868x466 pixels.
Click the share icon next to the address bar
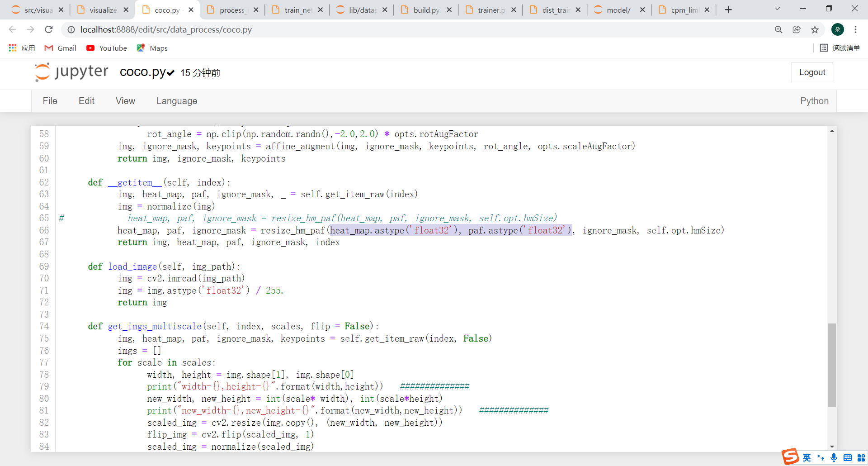(797, 29)
